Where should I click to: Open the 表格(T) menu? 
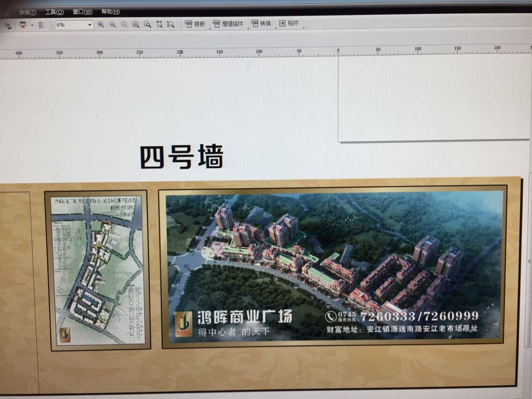[27, 13]
